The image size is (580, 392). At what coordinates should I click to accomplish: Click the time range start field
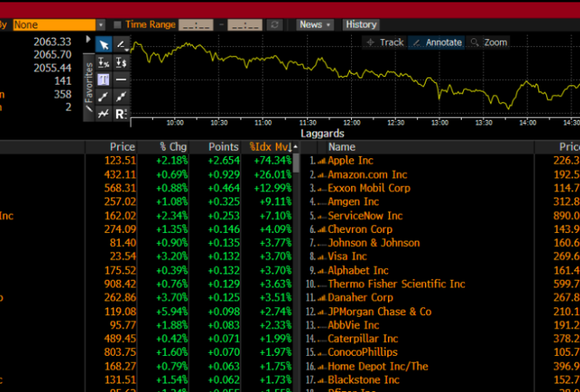[x=196, y=25]
